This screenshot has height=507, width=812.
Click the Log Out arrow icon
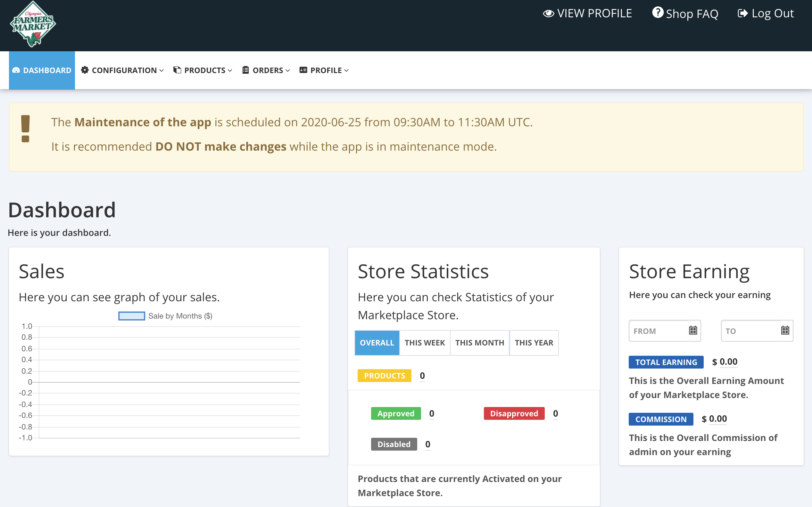742,13
